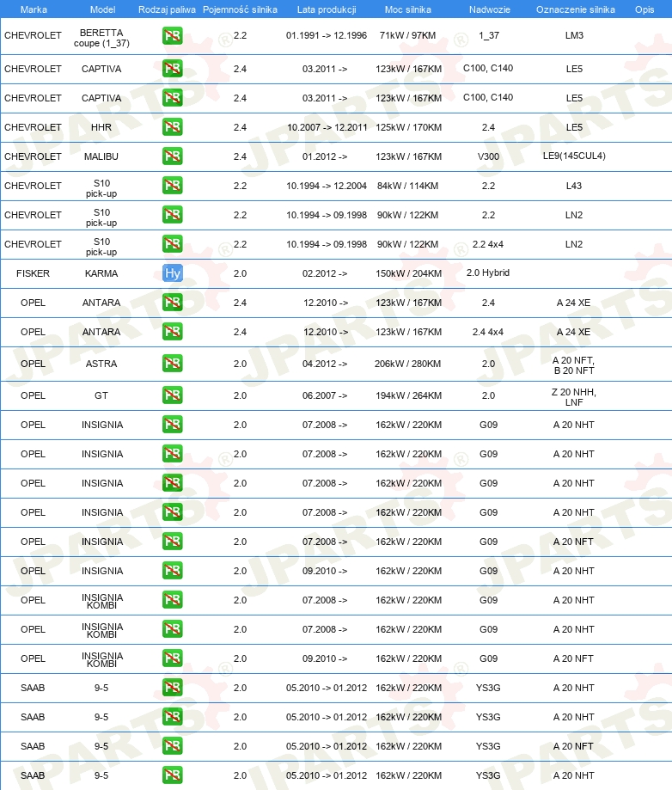Click fuel icon of non-KOMBI INSIGNIA 09.2010 row

coord(172,570)
